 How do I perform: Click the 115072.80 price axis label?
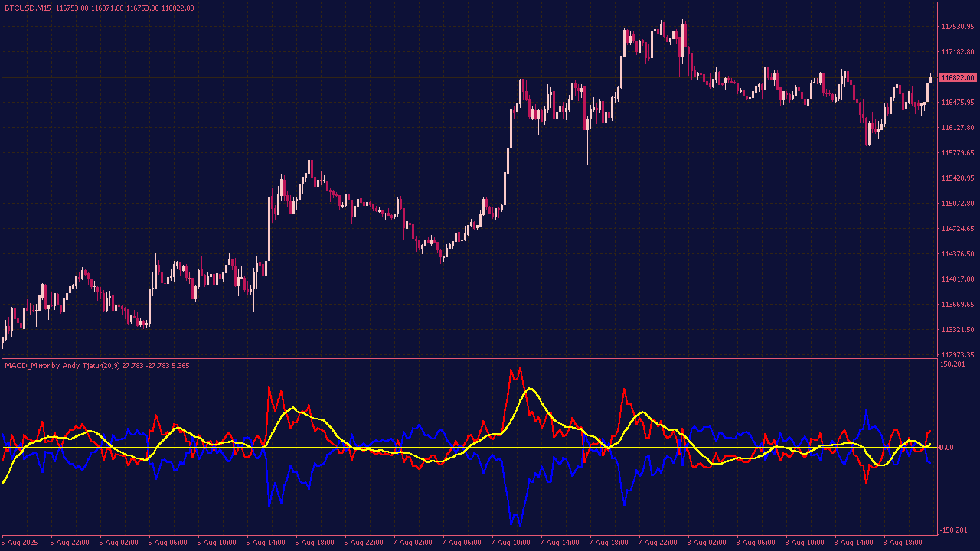tap(957, 204)
